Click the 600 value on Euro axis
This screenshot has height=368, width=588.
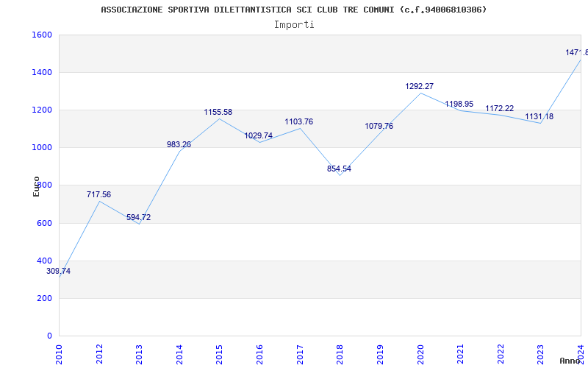(45, 224)
